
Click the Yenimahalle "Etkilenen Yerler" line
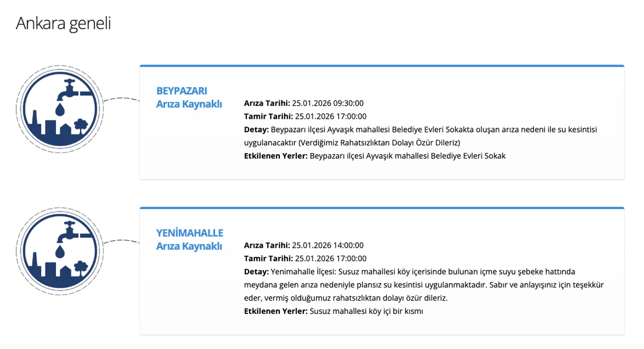pyautogui.click(x=333, y=311)
